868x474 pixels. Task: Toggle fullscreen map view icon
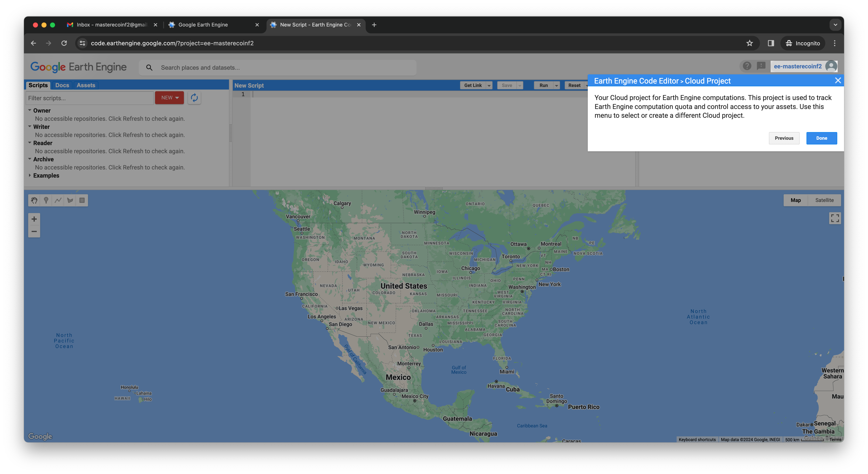click(x=835, y=218)
